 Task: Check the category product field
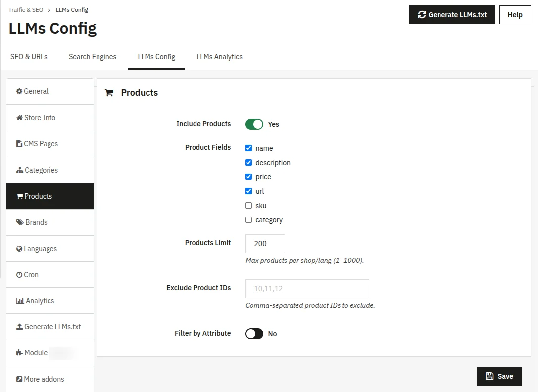click(249, 220)
